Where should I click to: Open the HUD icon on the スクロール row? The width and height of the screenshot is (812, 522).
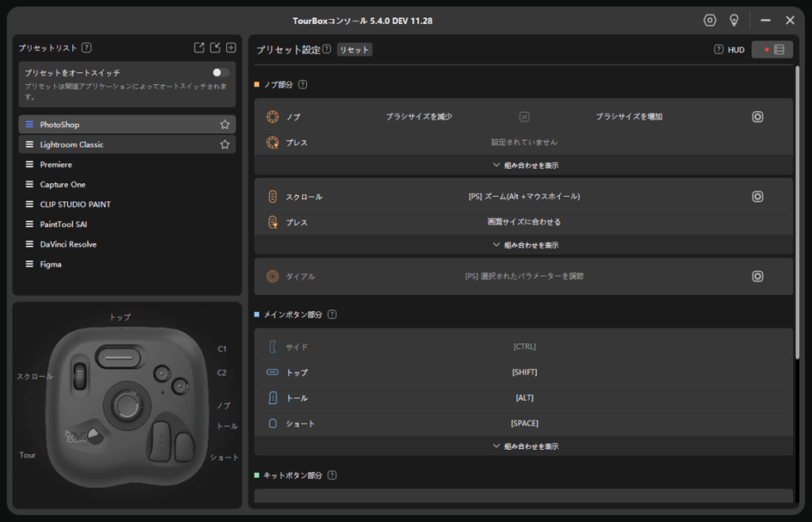(x=757, y=197)
